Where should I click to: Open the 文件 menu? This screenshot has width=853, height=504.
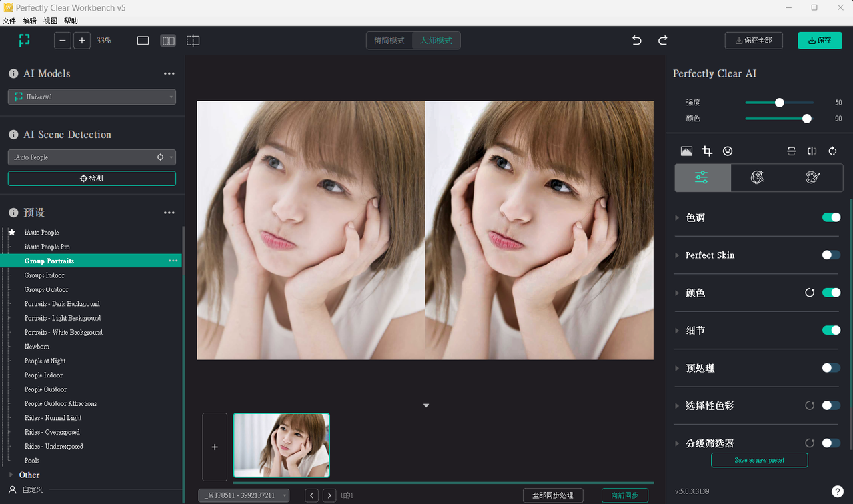[x=9, y=21]
